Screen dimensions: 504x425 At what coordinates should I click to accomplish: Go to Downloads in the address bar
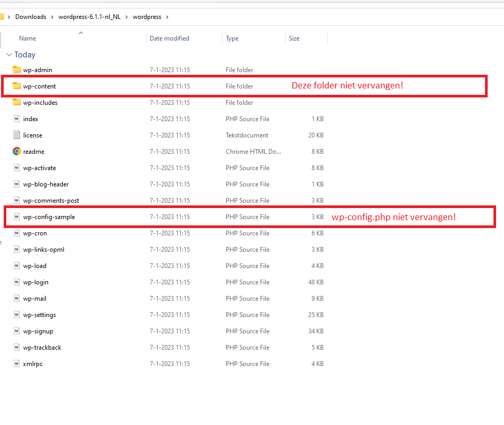point(31,17)
